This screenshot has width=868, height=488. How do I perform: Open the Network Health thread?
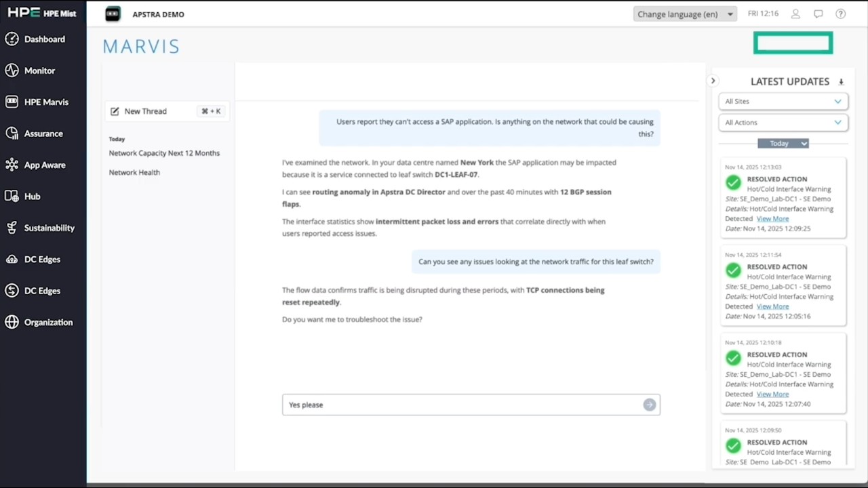134,172
